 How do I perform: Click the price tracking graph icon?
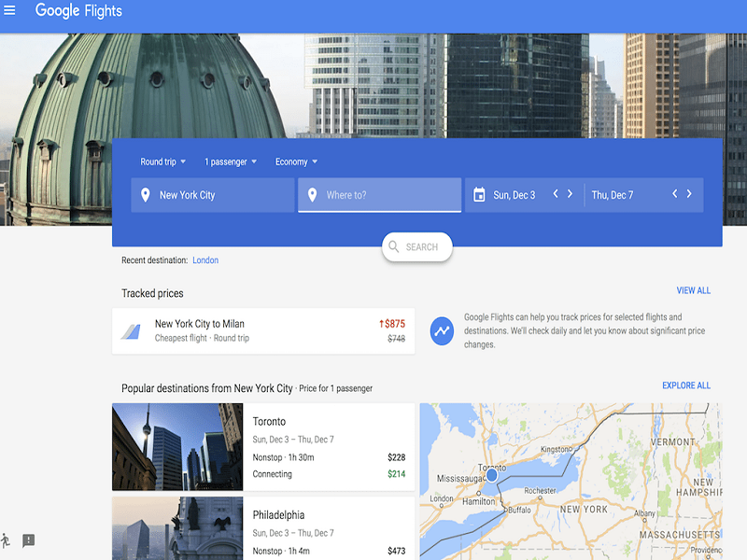pyautogui.click(x=442, y=330)
